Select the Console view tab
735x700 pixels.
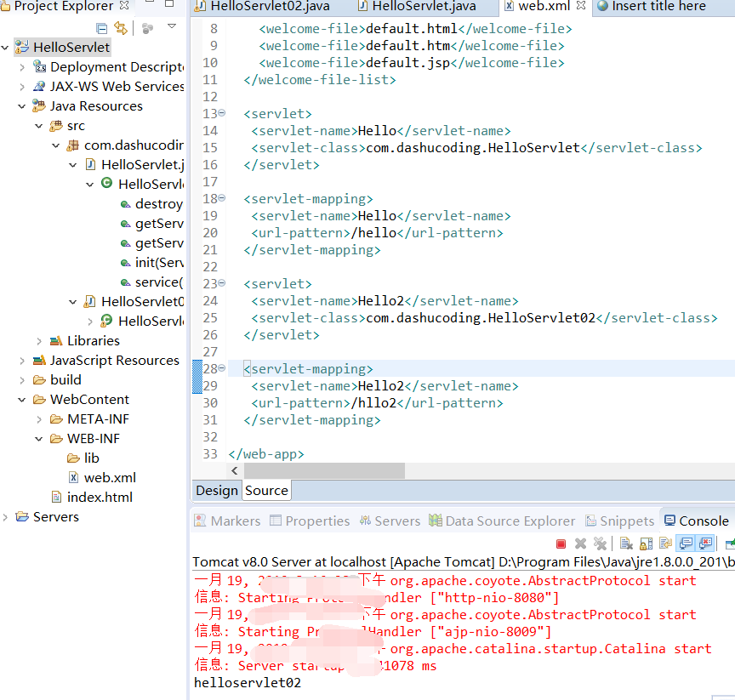click(697, 521)
